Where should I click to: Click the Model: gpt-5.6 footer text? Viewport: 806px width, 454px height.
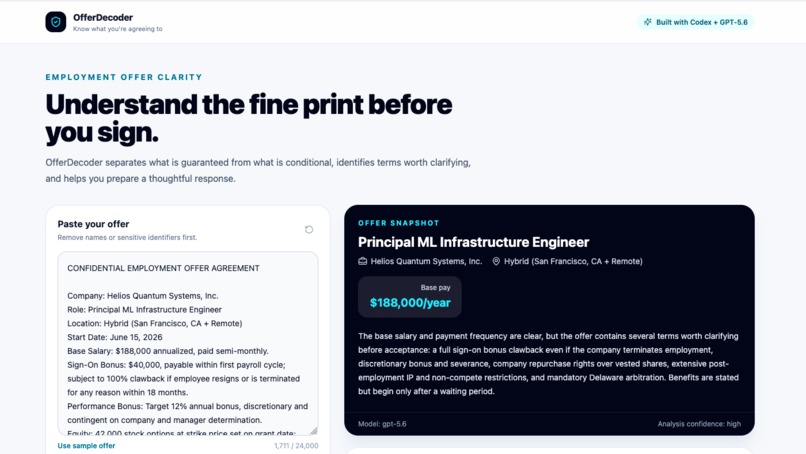click(382, 424)
